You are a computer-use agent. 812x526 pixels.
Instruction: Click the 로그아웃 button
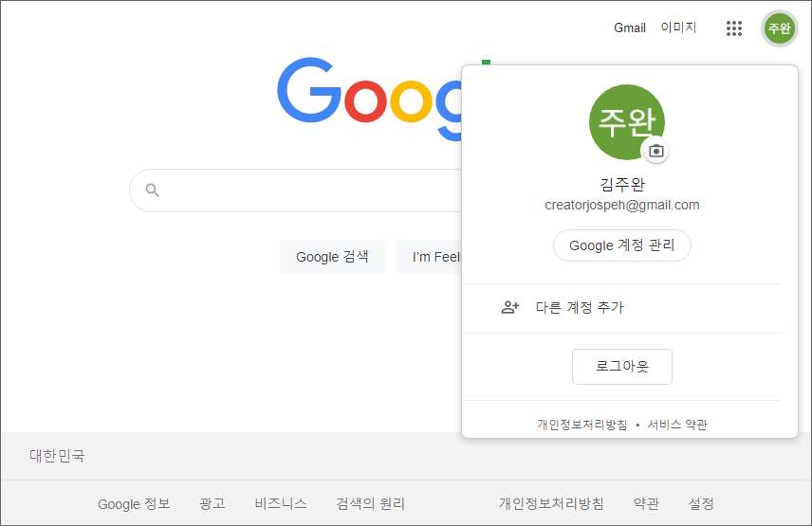coord(622,367)
